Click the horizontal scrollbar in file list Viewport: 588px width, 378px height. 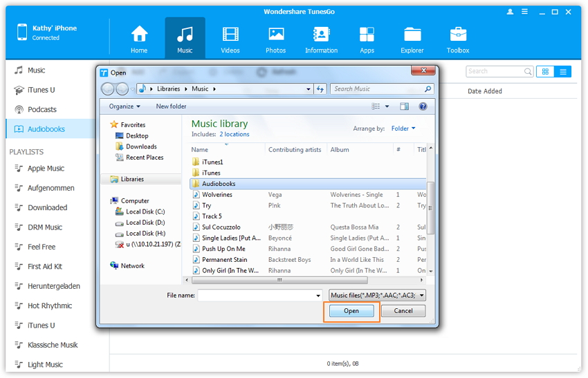pyautogui.click(x=279, y=281)
